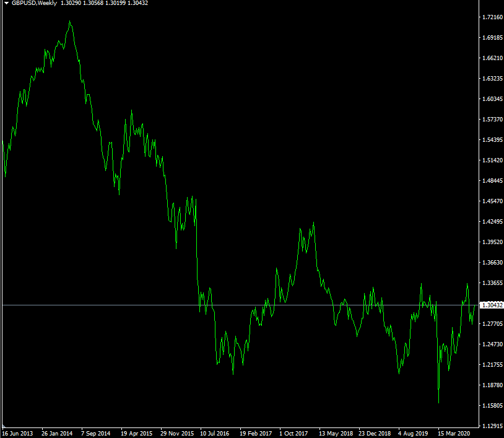Screen dimensions: 504x438
Task: Click the 1.12915 price axis label
Action: pos(492,426)
